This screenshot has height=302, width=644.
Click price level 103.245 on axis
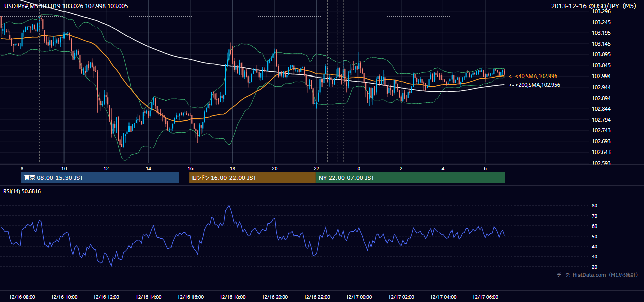(601, 22)
